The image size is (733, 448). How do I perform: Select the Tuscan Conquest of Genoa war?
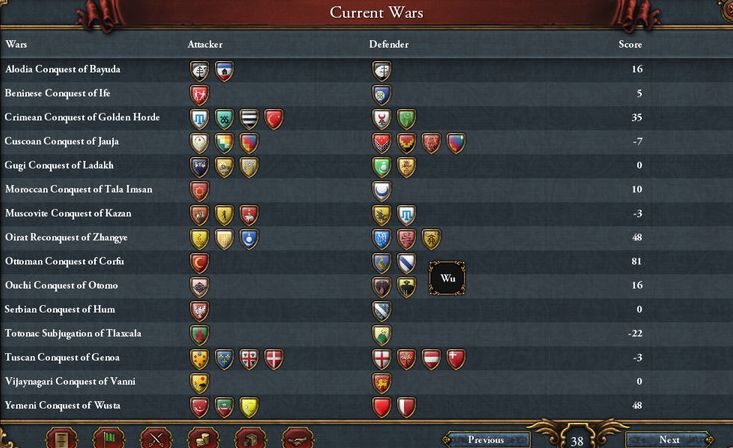[x=366, y=357]
